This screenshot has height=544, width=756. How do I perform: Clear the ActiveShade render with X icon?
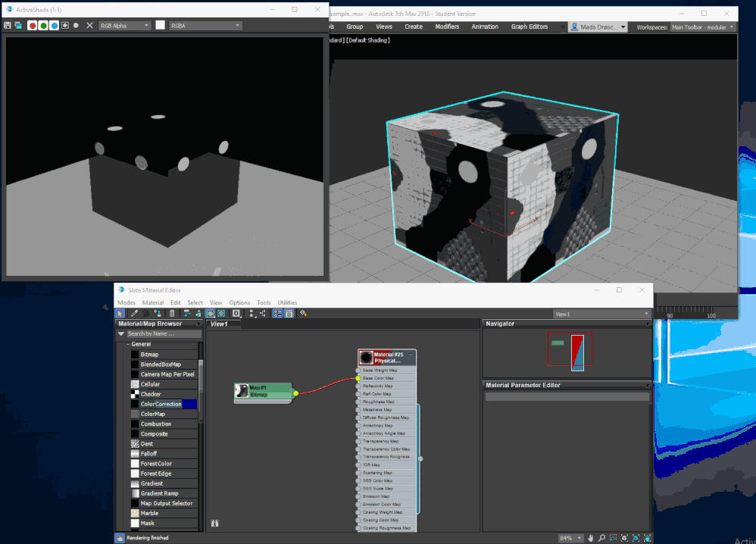pyautogui.click(x=89, y=25)
